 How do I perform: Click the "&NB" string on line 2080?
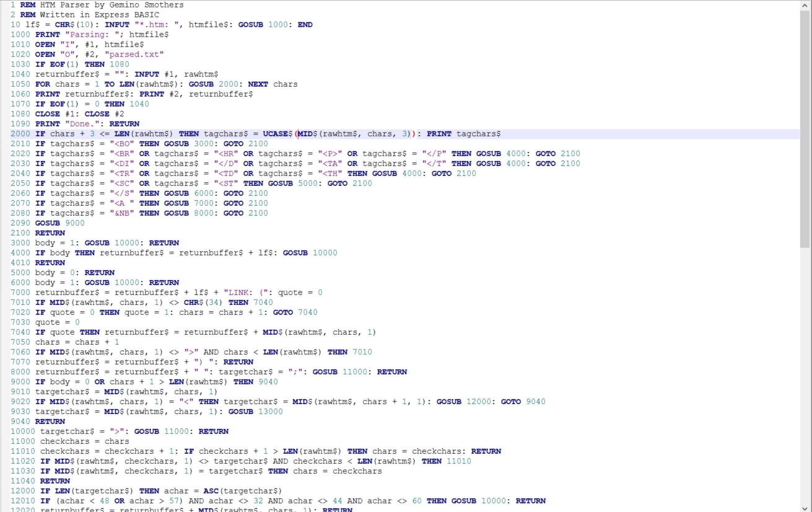[x=121, y=213]
